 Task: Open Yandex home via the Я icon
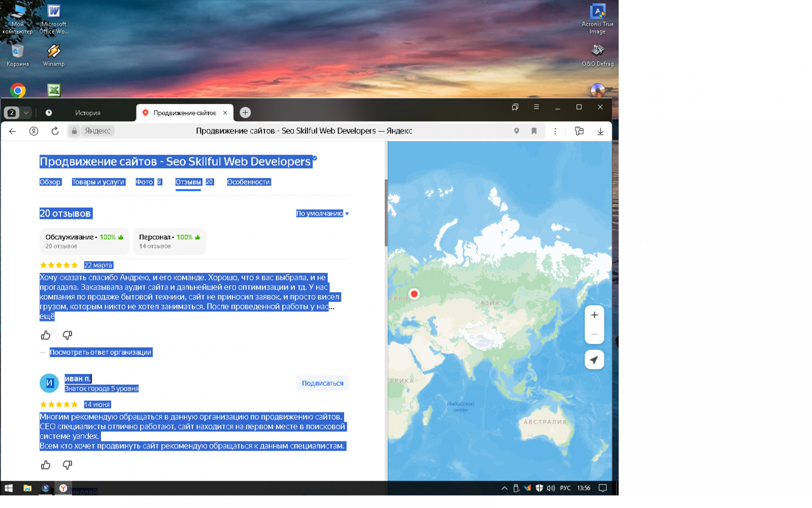coord(33,131)
